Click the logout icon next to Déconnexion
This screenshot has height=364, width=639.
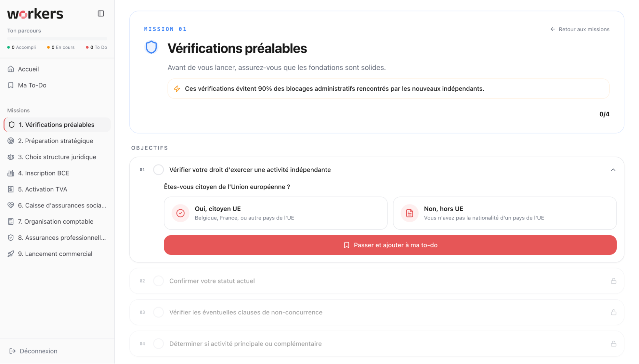(12, 351)
